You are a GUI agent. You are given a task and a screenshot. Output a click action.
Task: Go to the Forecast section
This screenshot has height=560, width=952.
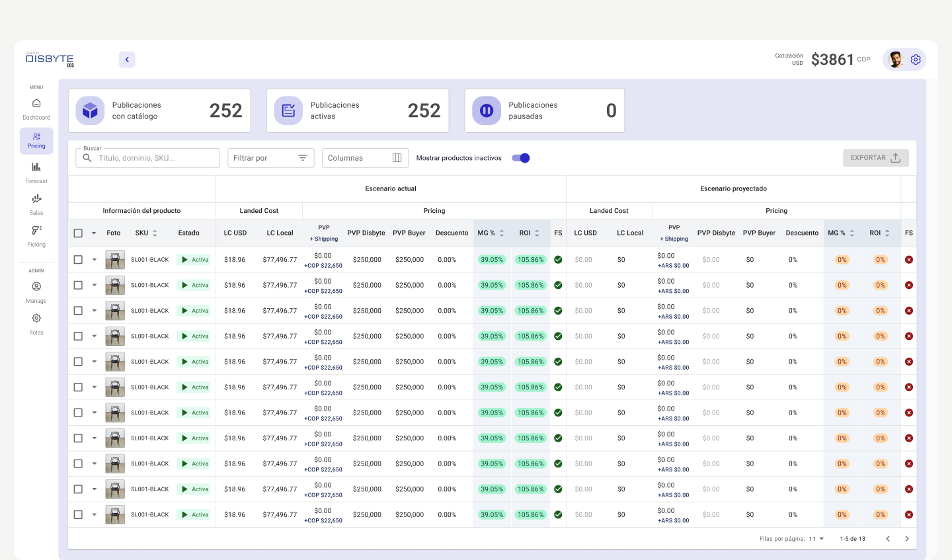point(36,173)
